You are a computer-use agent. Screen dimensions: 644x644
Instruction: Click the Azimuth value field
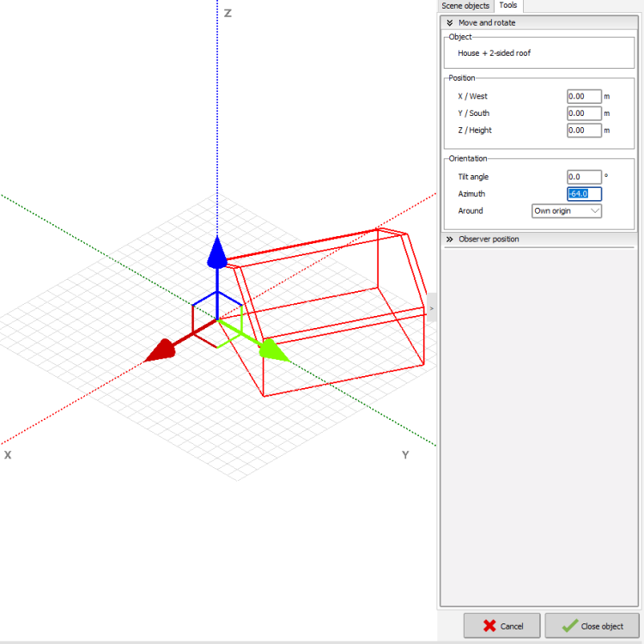[x=584, y=194]
